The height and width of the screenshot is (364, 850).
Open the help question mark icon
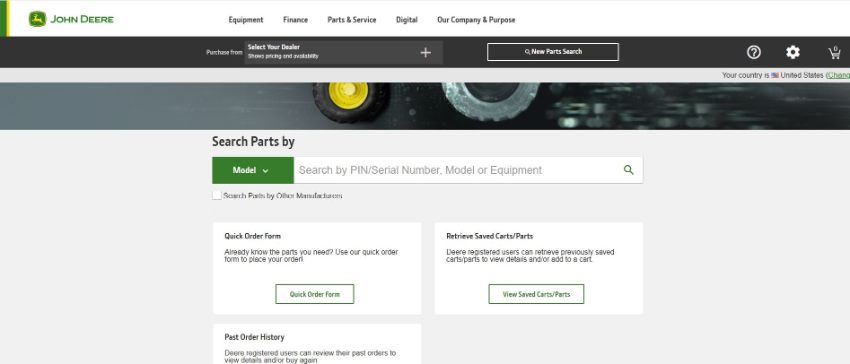pyautogui.click(x=754, y=52)
